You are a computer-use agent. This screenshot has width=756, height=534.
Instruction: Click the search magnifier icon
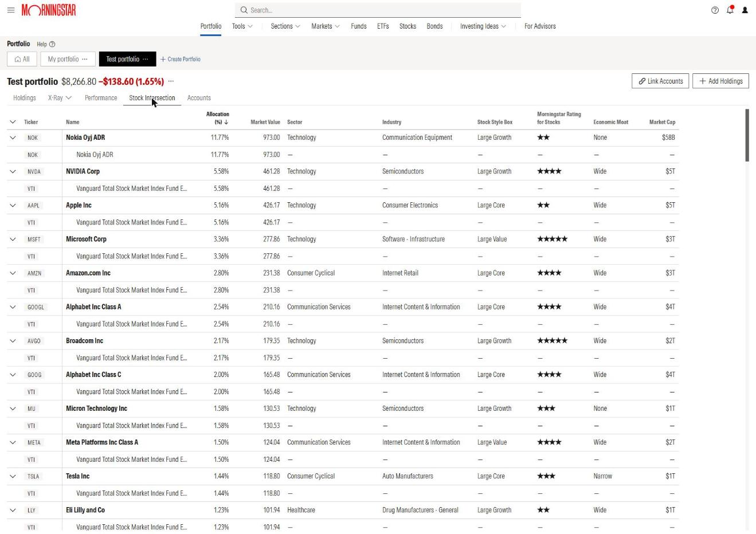pos(244,10)
